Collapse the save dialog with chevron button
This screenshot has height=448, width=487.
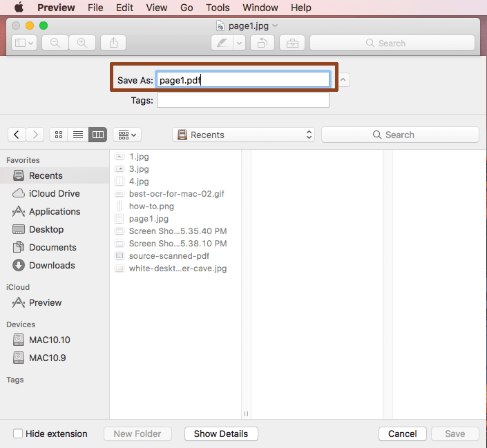tap(343, 80)
